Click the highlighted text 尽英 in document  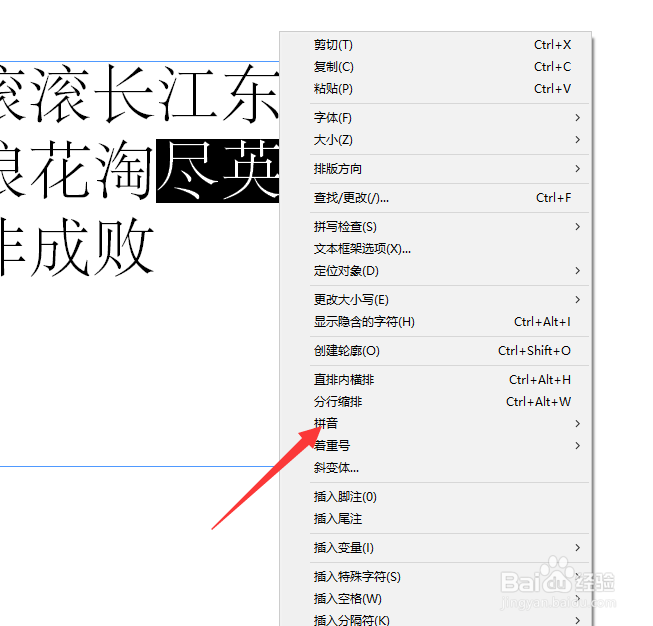click(217, 171)
